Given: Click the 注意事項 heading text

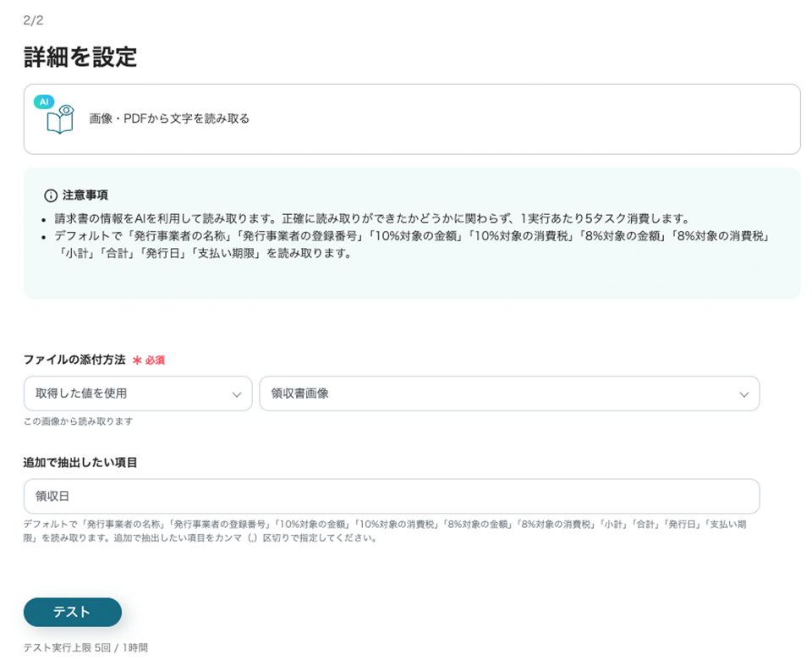Looking at the screenshot, I should pyautogui.click(x=85, y=195).
